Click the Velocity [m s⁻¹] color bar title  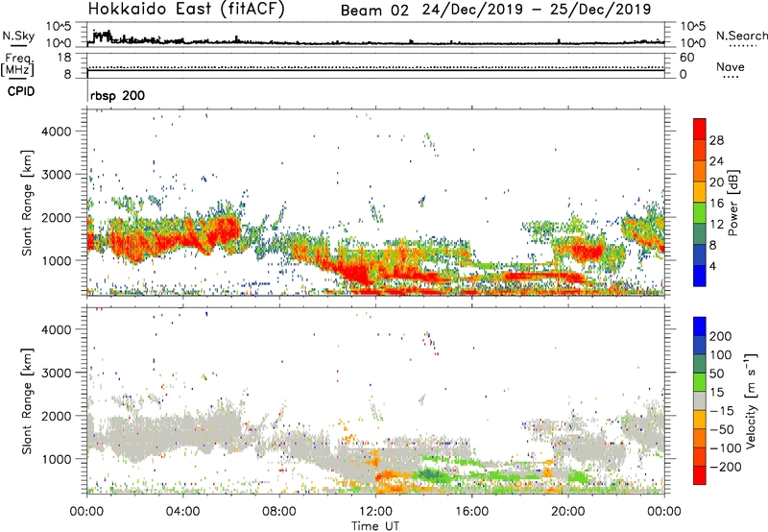pos(752,400)
